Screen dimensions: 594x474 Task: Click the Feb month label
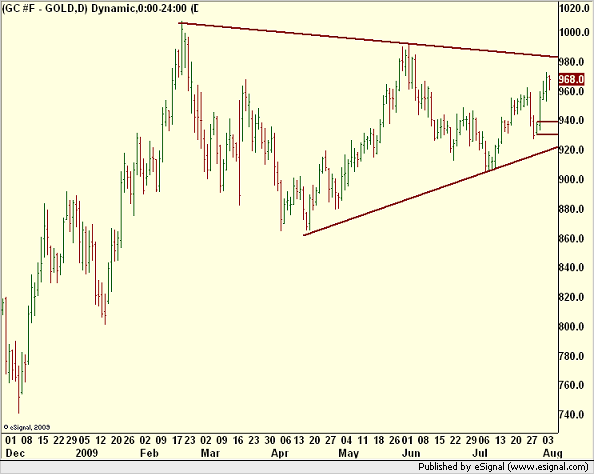tap(149, 453)
